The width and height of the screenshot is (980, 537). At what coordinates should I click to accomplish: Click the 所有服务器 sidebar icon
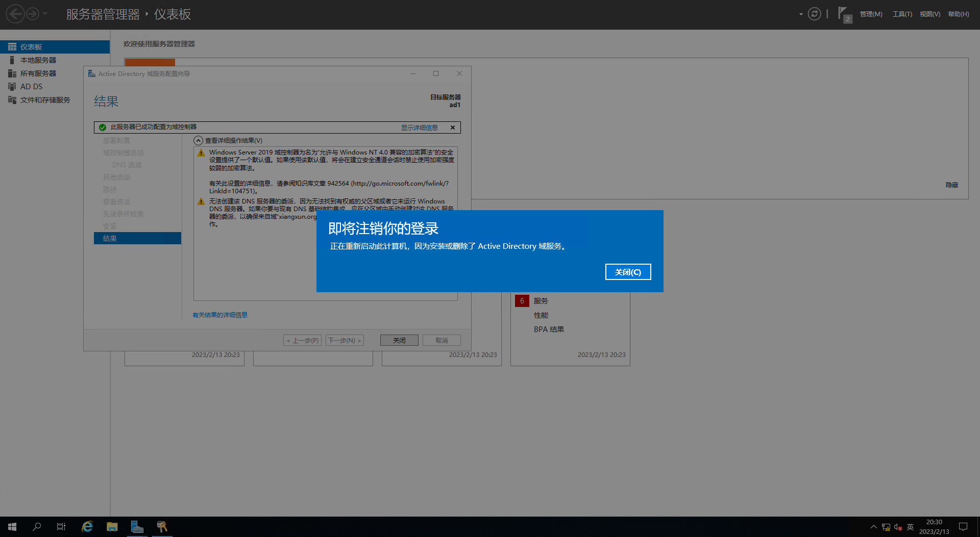[x=12, y=73]
